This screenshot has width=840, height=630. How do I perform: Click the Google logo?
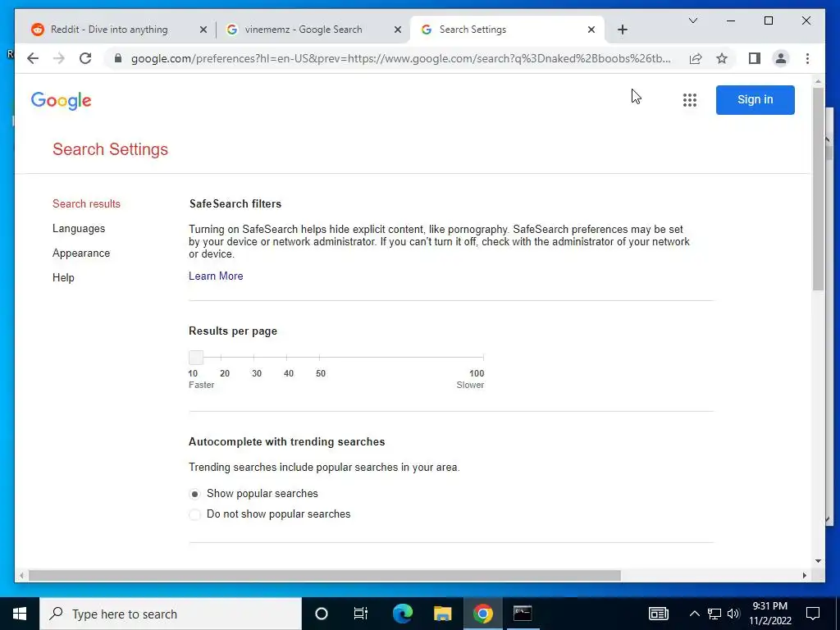[x=61, y=101]
